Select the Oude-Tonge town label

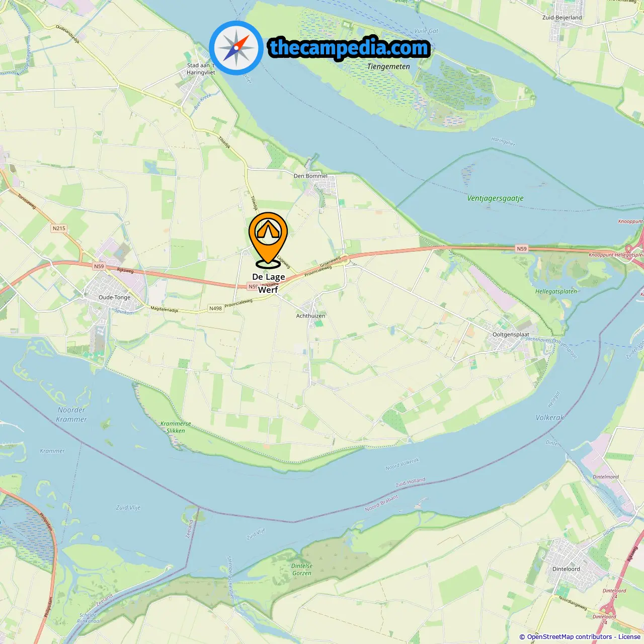click(114, 297)
